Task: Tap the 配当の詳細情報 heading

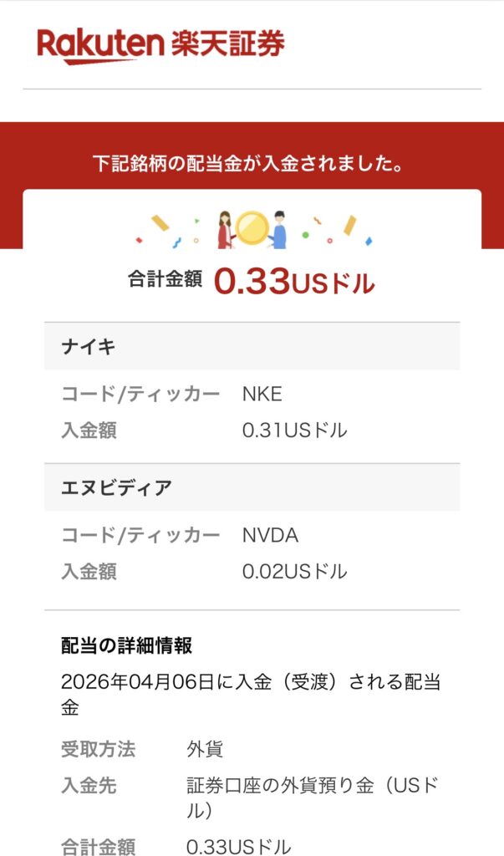Action: (127, 645)
